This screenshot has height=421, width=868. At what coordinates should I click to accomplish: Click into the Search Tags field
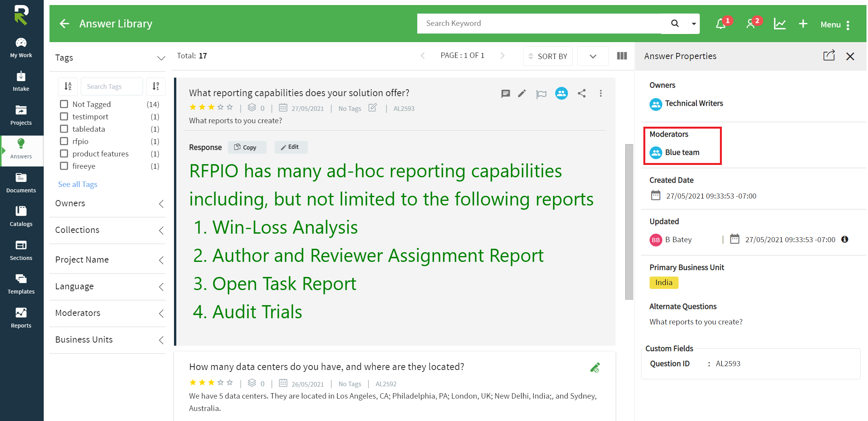click(112, 87)
